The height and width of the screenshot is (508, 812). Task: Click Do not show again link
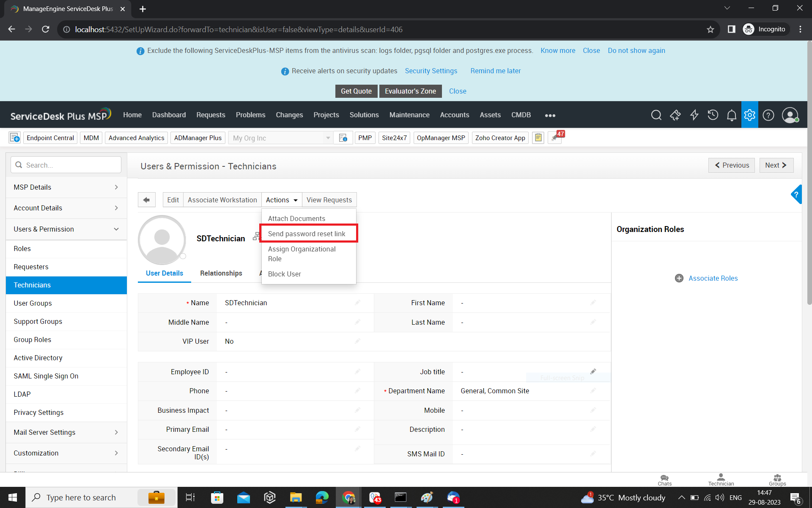click(636, 50)
